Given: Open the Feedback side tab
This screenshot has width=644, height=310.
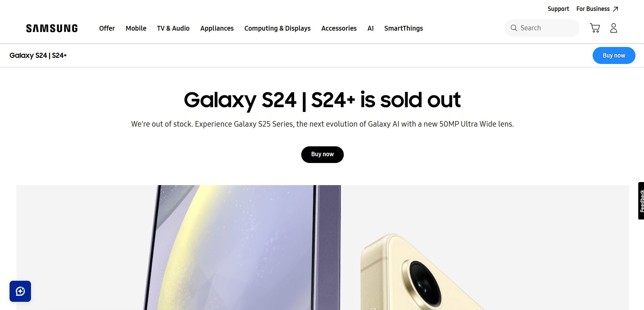Looking at the screenshot, I should click(641, 201).
